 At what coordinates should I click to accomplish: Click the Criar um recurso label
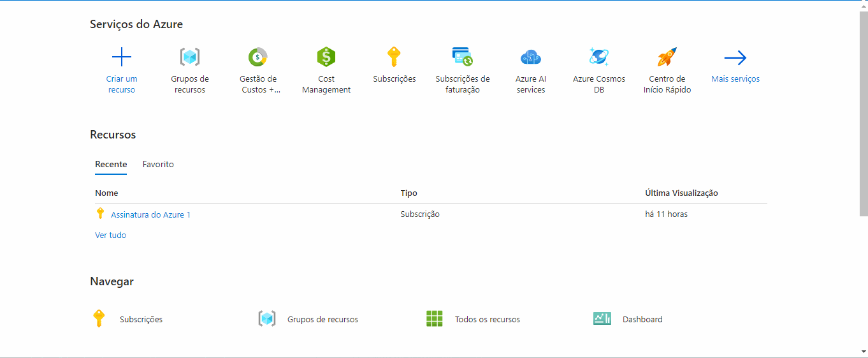click(122, 84)
